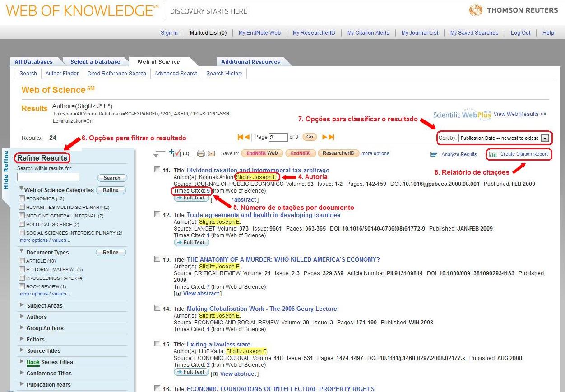Click Search within results button
Image resolution: width=565 pixels, height=392 pixels.
click(x=112, y=178)
